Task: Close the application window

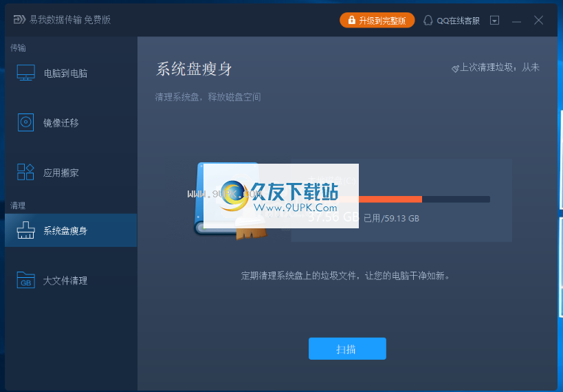Action: [538, 20]
